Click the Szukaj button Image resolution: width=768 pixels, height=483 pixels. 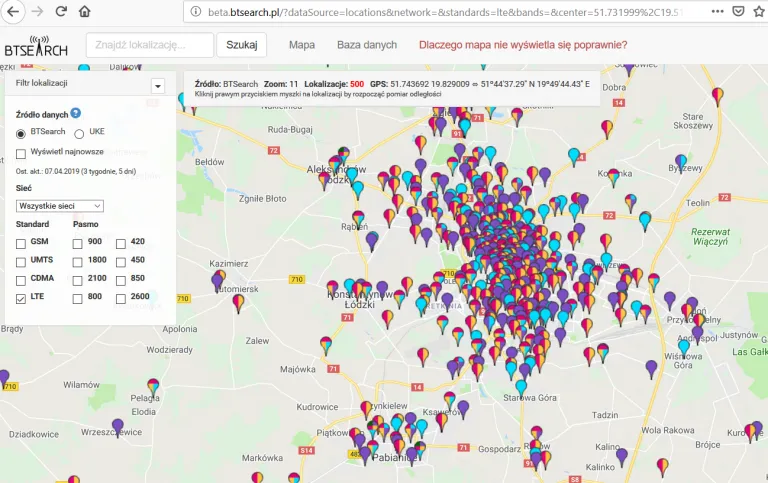pos(241,45)
